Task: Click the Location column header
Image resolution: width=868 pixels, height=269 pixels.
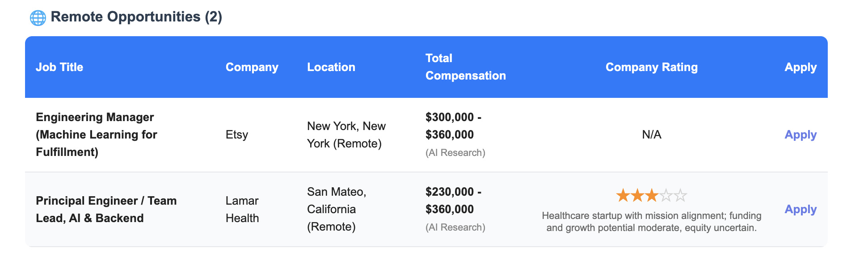Action: coord(331,67)
